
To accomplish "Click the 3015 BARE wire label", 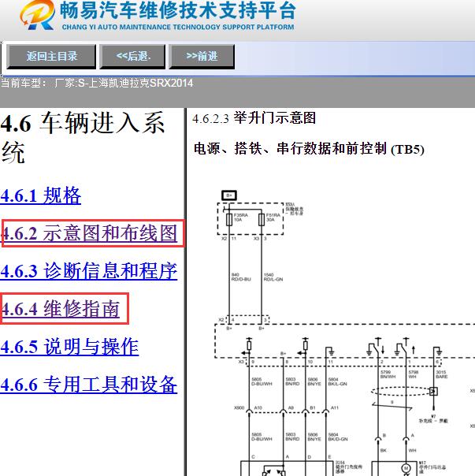I will [x=442, y=374].
